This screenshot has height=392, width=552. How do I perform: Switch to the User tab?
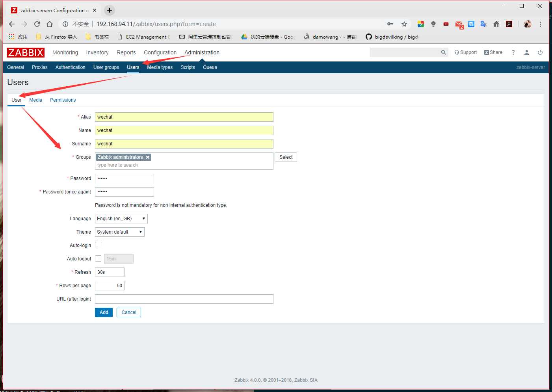[17, 100]
